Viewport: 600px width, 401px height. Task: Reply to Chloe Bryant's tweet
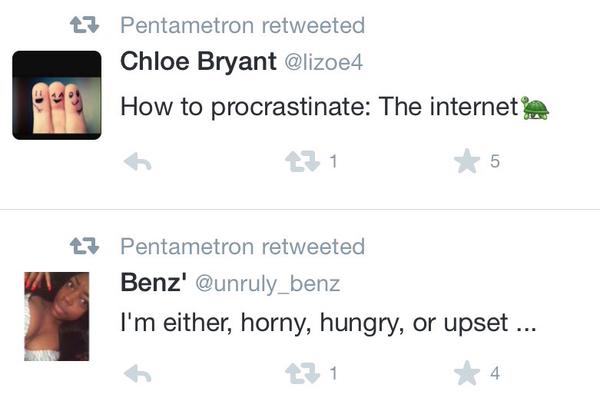pos(136,162)
